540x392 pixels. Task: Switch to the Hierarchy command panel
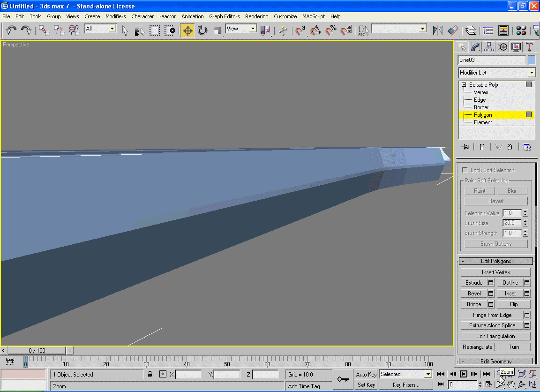click(489, 47)
